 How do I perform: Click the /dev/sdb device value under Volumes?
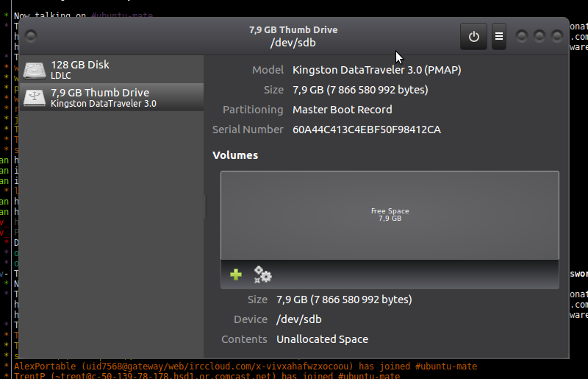pyautogui.click(x=298, y=319)
